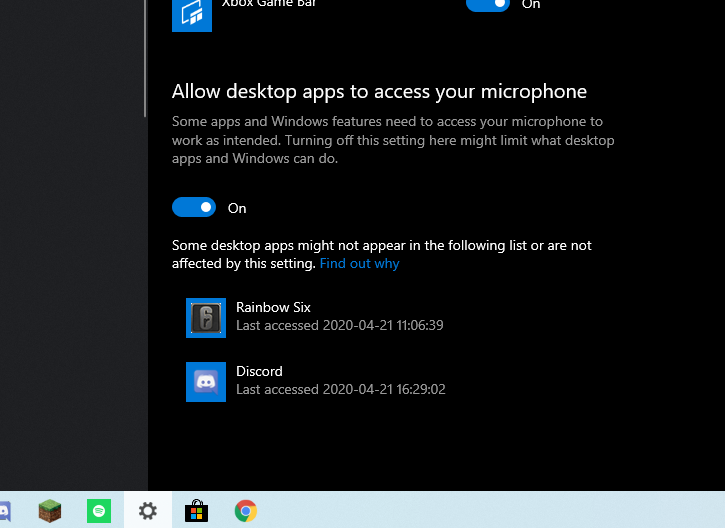Viewport: 725px width, 528px height.
Task: Click the Discord app icon in list
Action: [x=206, y=382]
